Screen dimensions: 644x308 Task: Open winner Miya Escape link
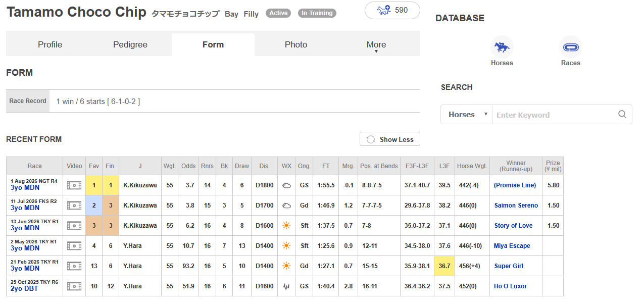512,246
